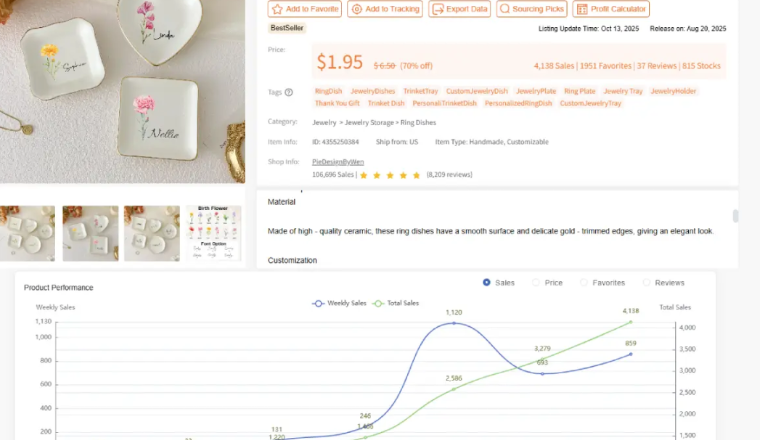
Task: Click the JewelryPlate tag
Action: coord(536,91)
